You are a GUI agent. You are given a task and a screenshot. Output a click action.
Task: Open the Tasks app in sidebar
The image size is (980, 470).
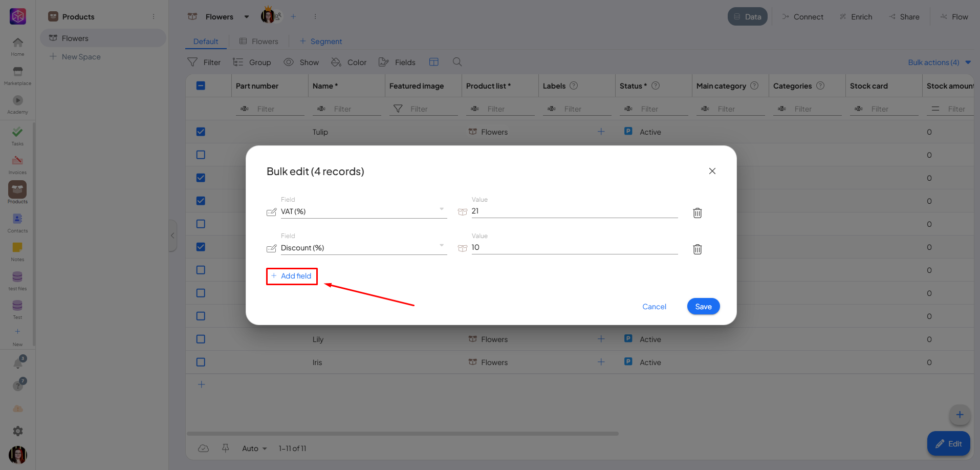tap(17, 135)
